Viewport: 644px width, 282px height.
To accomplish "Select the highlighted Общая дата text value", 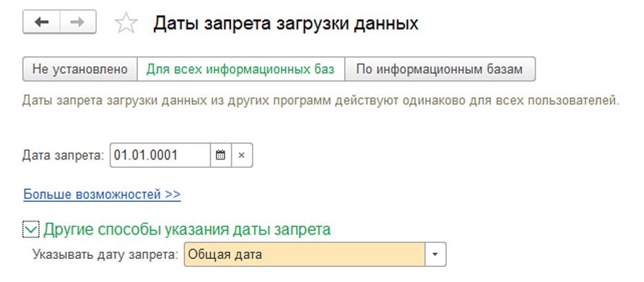I will click(x=225, y=255).
